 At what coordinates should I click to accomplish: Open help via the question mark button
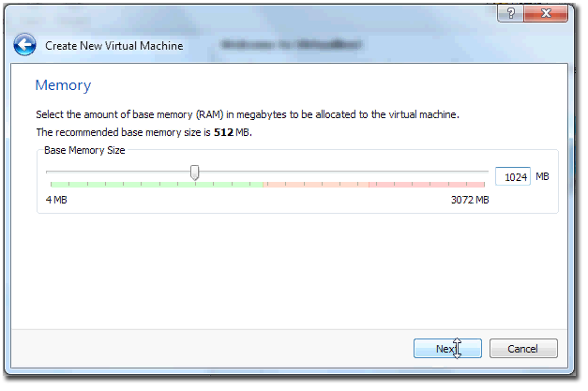[510, 13]
